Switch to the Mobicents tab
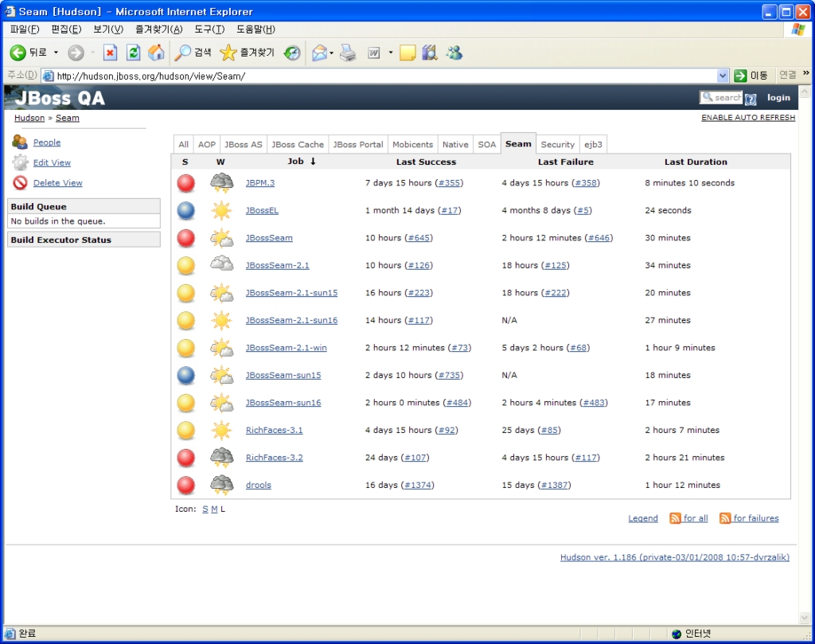This screenshot has height=644, width=815. pos(413,145)
